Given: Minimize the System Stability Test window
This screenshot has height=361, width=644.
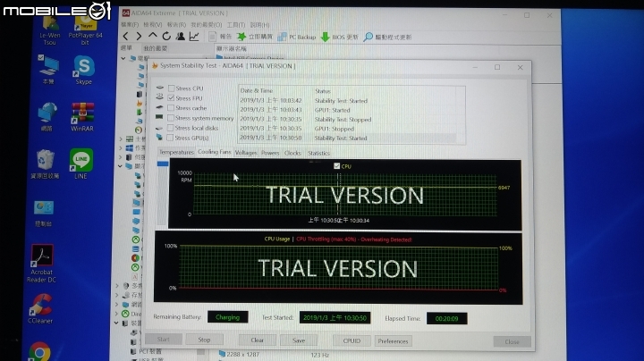Looking at the screenshot, I should [475, 67].
